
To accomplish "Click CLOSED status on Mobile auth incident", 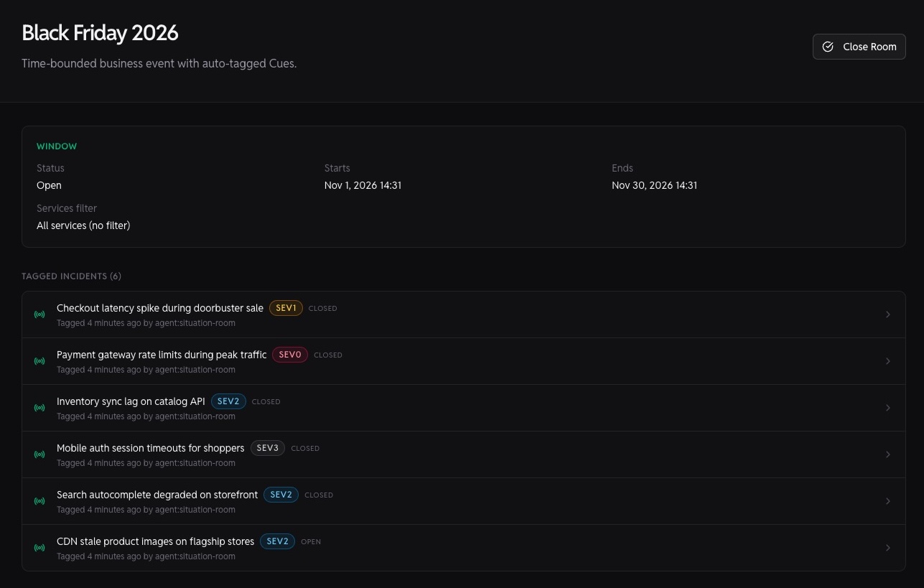I will 305,449.
